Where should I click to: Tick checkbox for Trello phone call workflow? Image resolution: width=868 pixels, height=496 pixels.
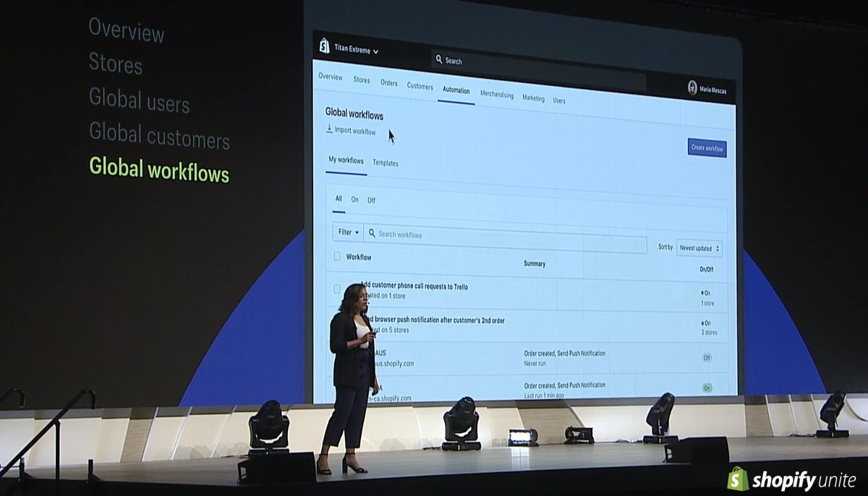[x=337, y=288]
